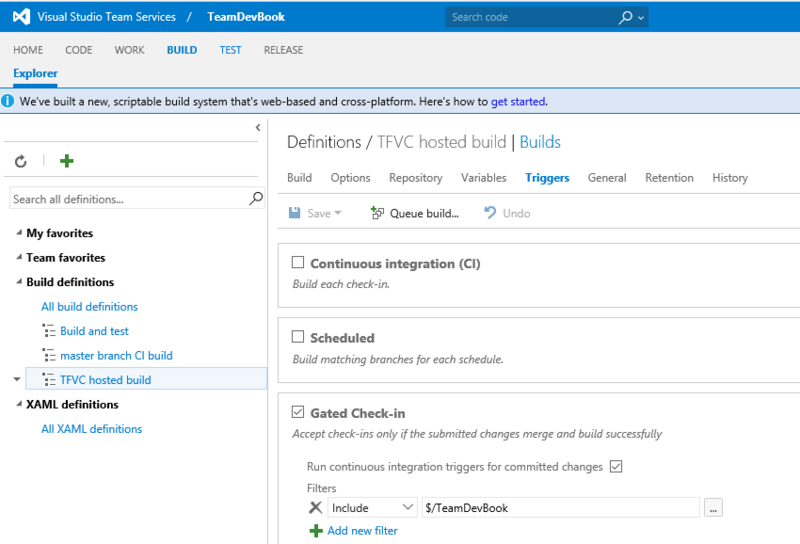
Task: Click the Save disk icon
Action: pyautogui.click(x=294, y=213)
